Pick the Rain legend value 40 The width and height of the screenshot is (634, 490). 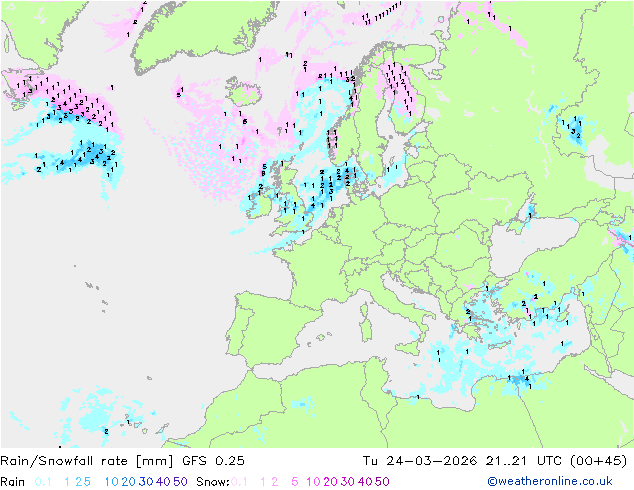163,482
